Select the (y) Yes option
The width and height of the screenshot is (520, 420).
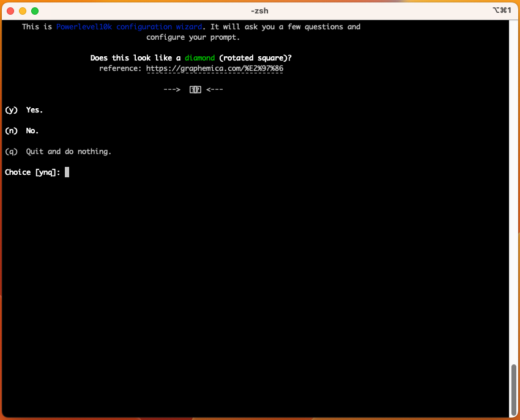tap(24, 110)
